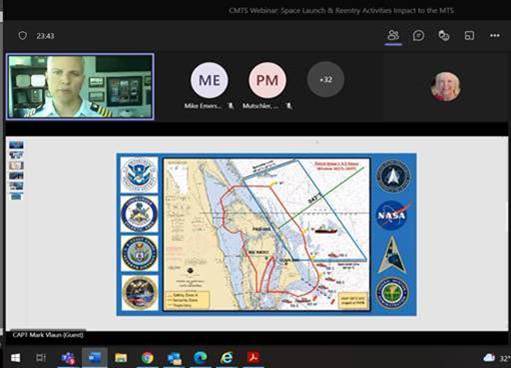Open the Windows Start menu
This screenshot has width=511, height=368.
(15, 358)
